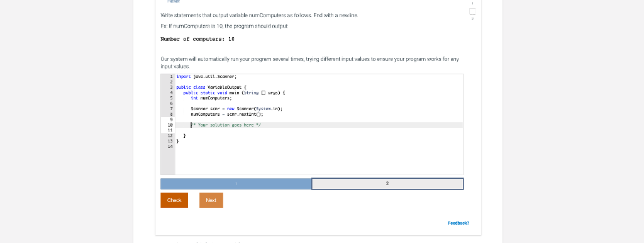Viewport: 644px width, 243px height.
Task: Click the 'public class VariableOutput {' line
Action: [x=211, y=87]
